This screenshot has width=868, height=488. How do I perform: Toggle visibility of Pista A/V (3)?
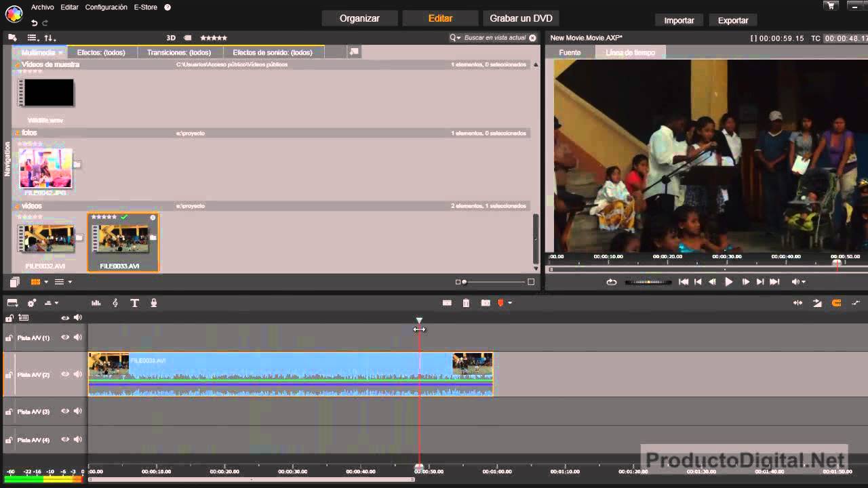pos(65,411)
